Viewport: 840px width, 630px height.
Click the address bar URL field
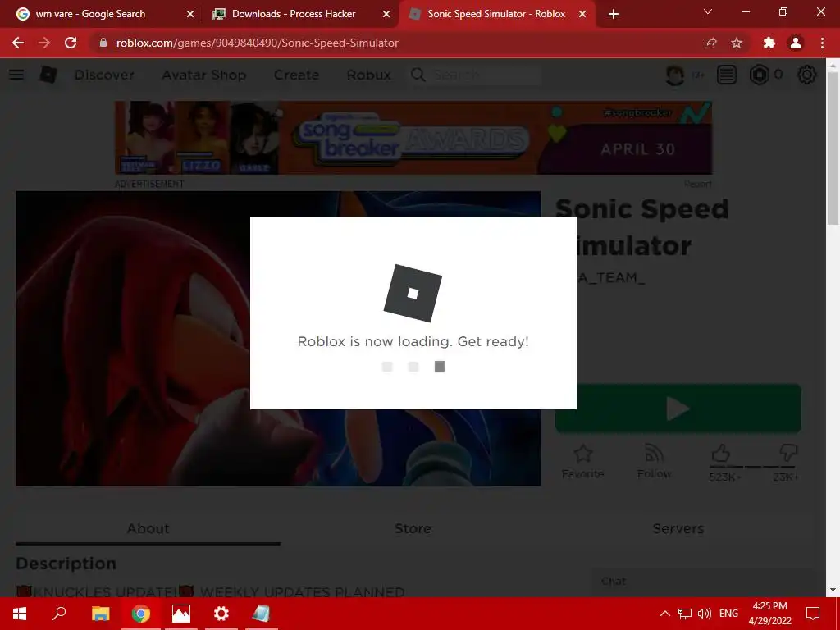(x=396, y=43)
